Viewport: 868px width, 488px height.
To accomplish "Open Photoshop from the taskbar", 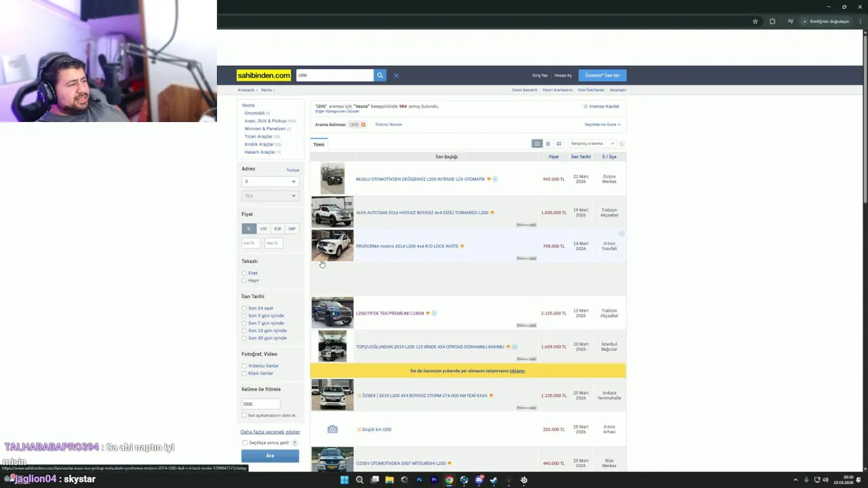I will [419, 480].
